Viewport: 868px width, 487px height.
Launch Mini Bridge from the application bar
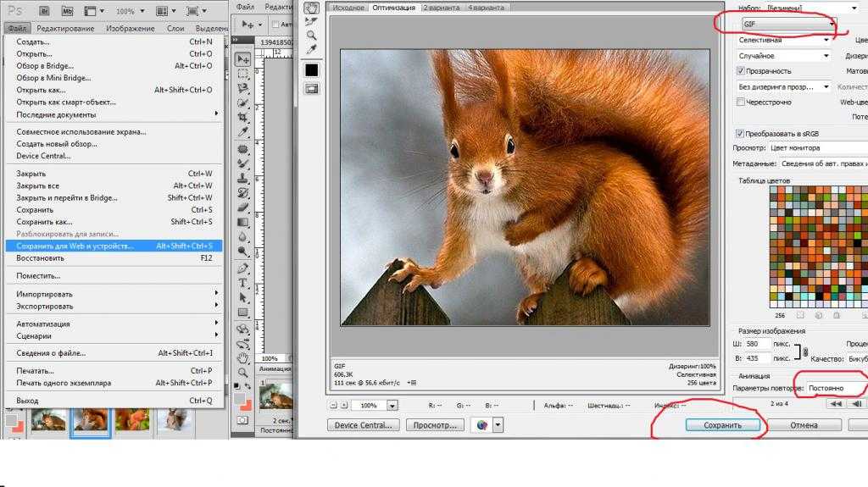(x=67, y=10)
